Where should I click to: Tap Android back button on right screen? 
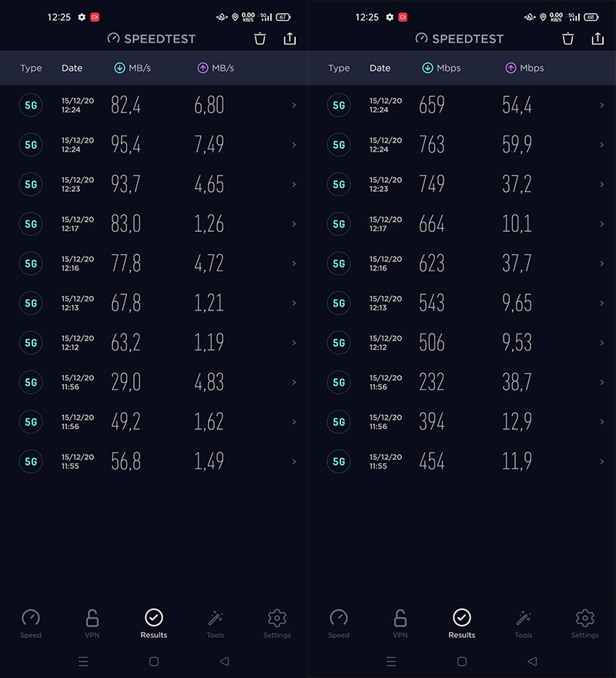(532, 661)
